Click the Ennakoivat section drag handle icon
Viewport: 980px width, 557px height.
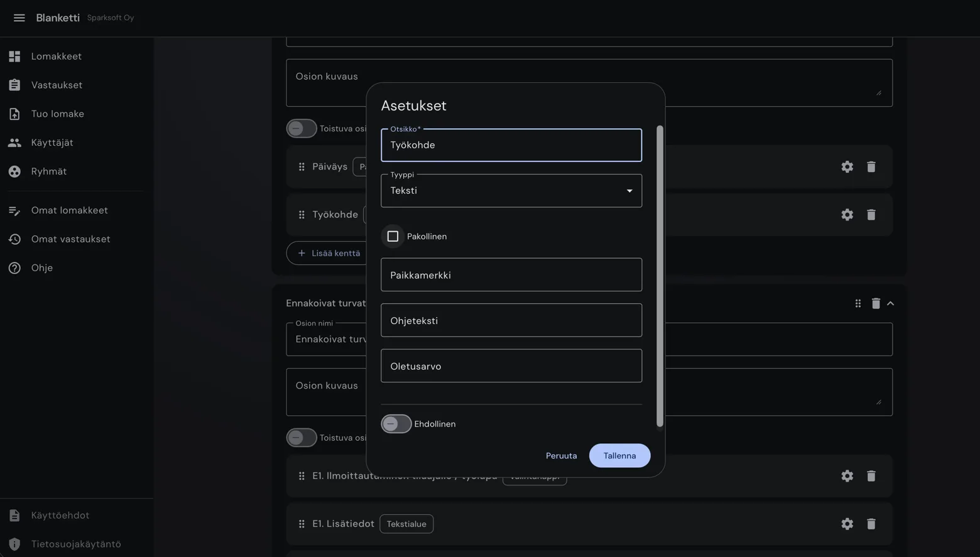click(857, 304)
